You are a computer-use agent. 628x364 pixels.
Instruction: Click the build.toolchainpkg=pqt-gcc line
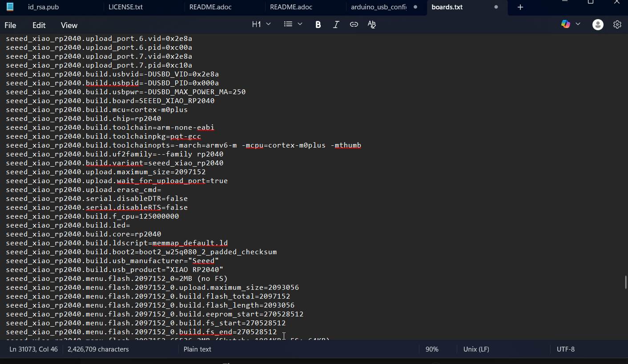104,136
